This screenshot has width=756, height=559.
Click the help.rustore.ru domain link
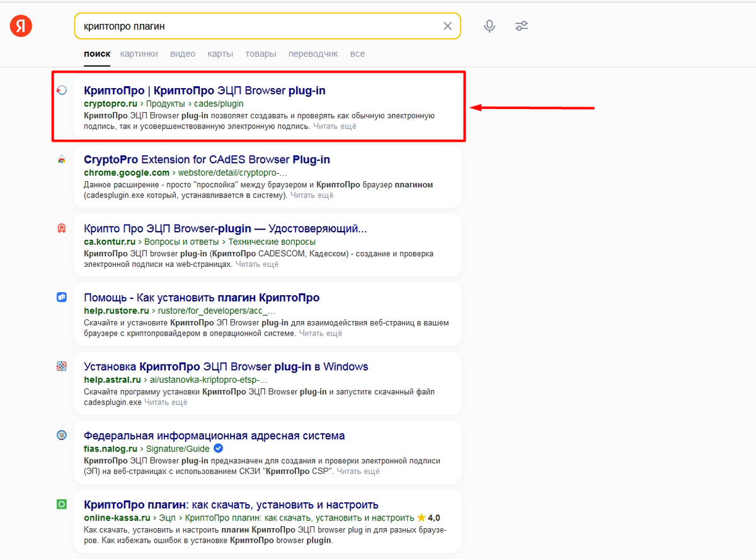pos(117,311)
